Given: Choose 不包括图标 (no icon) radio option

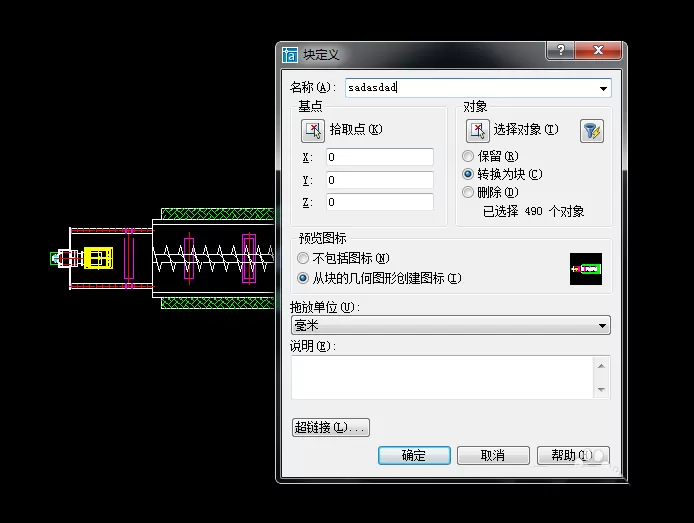Looking at the screenshot, I should coord(303,258).
